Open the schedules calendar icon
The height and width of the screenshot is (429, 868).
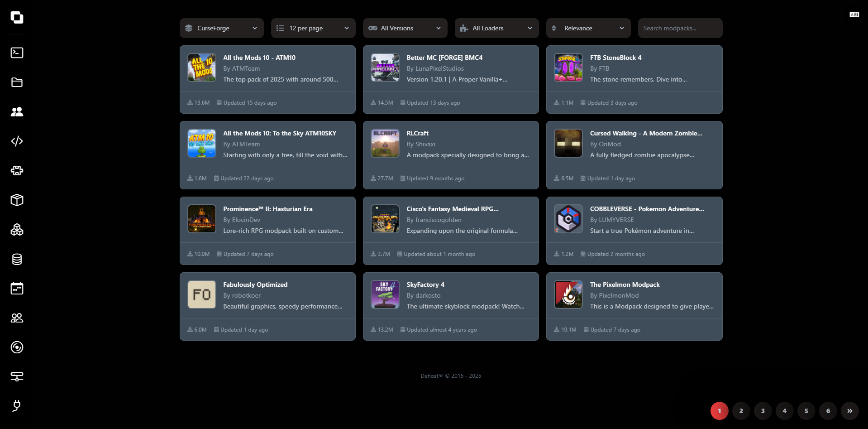17,289
